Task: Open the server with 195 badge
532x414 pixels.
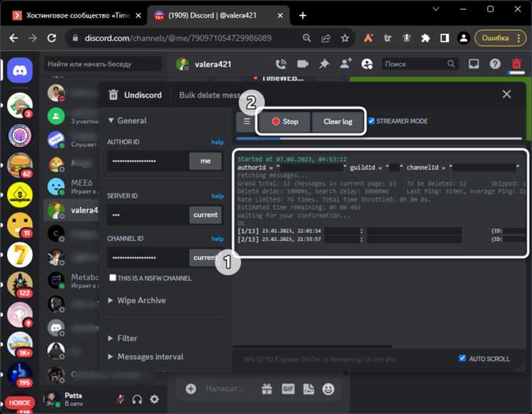Action: coord(20,374)
